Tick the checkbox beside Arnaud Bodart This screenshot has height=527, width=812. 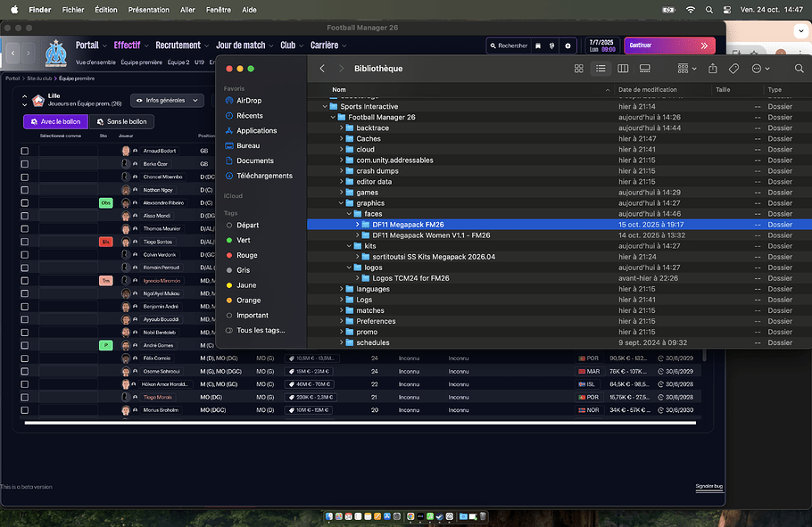(x=25, y=151)
